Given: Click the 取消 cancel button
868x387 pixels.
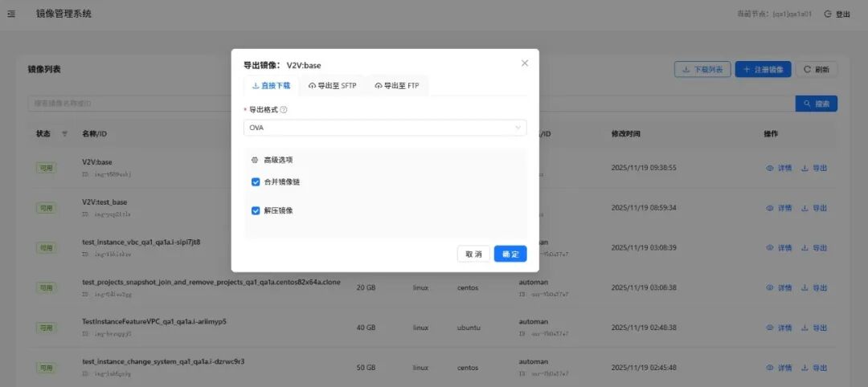Looking at the screenshot, I should pos(473,254).
